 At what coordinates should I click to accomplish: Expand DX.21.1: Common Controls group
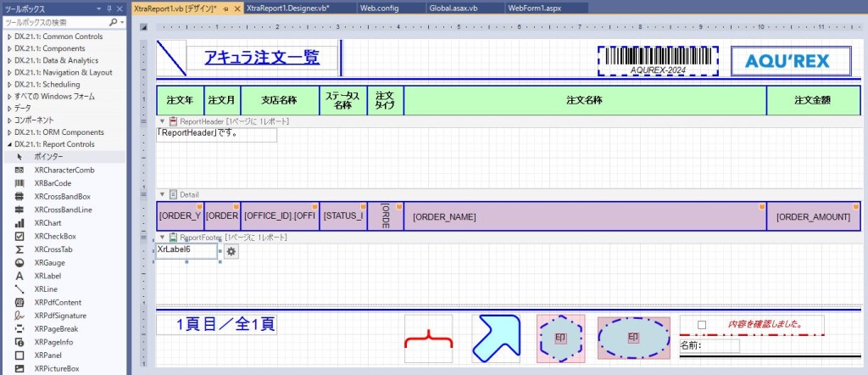click(x=9, y=37)
